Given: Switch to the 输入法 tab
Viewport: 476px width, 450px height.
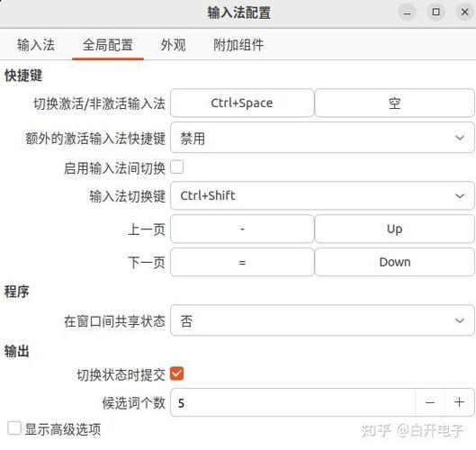Looking at the screenshot, I should pos(36,45).
